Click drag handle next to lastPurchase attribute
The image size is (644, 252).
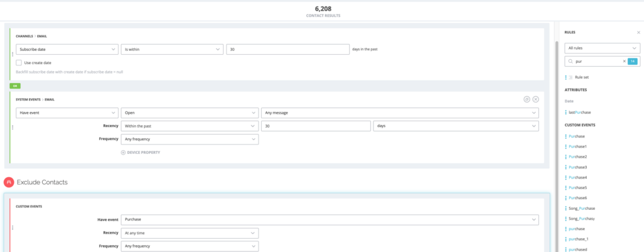point(566,112)
